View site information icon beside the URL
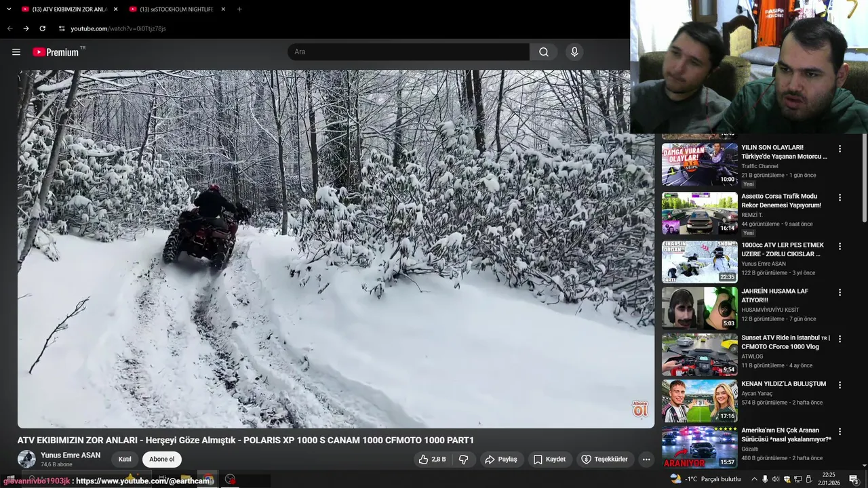868x488 pixels. click(62, 28)
